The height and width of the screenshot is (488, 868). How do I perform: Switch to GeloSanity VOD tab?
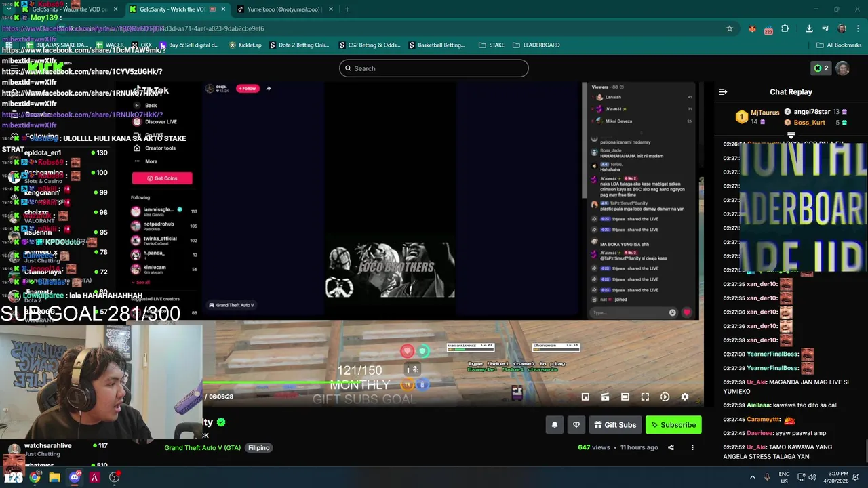(178, 9)
